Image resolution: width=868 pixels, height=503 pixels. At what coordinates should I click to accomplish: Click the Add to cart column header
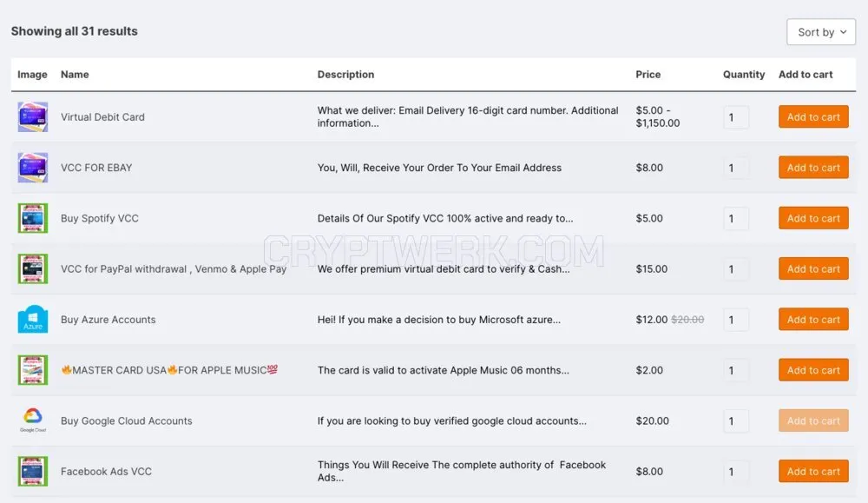click(x=806, y=74)
